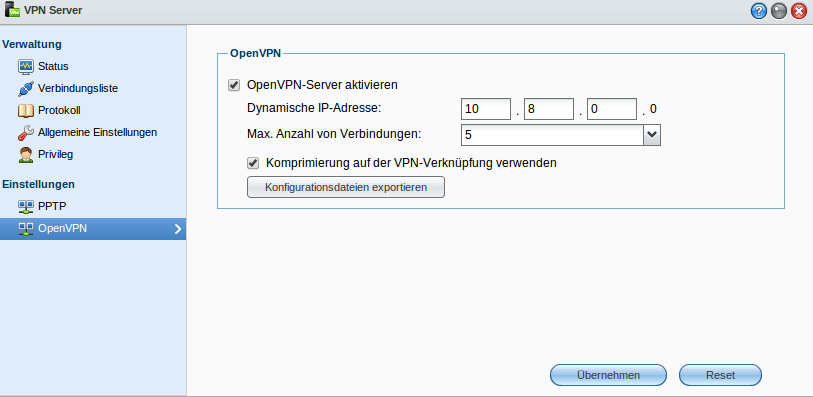The image size is (813, 397).
Task: Click the Übernehmen button
Action: (x=608, y=375)
